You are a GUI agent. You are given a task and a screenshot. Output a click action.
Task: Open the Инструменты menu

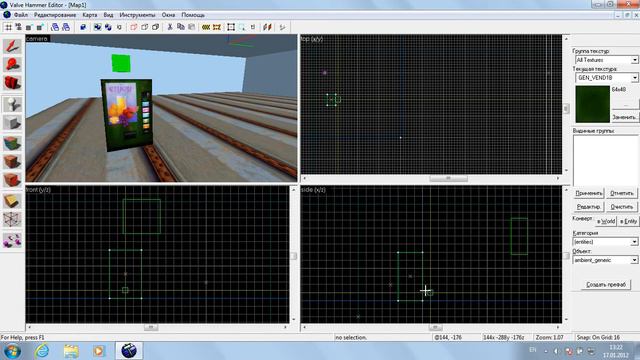[x=137, y=15]
